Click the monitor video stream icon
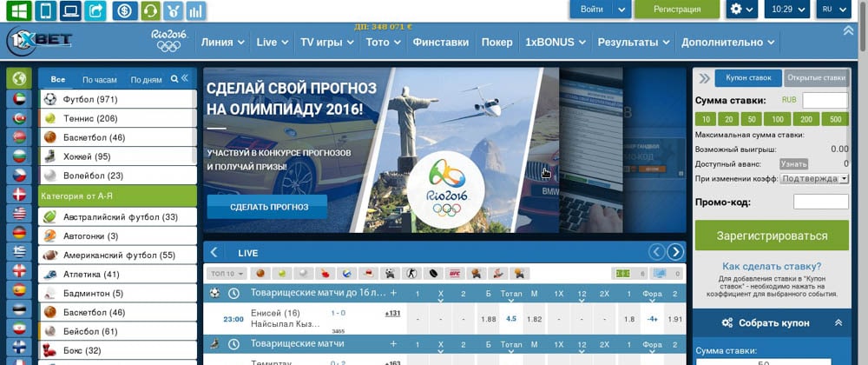This screenshot has height=365, width=868. [660, 273]
